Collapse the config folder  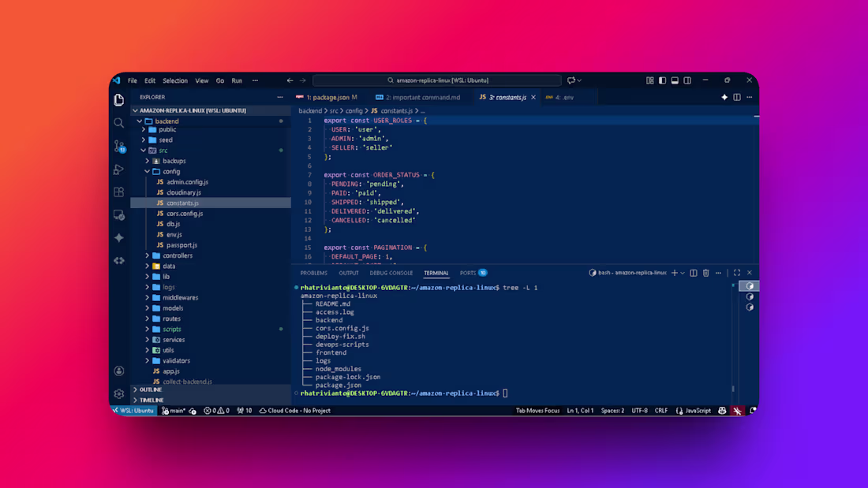(x=148, y=172)
